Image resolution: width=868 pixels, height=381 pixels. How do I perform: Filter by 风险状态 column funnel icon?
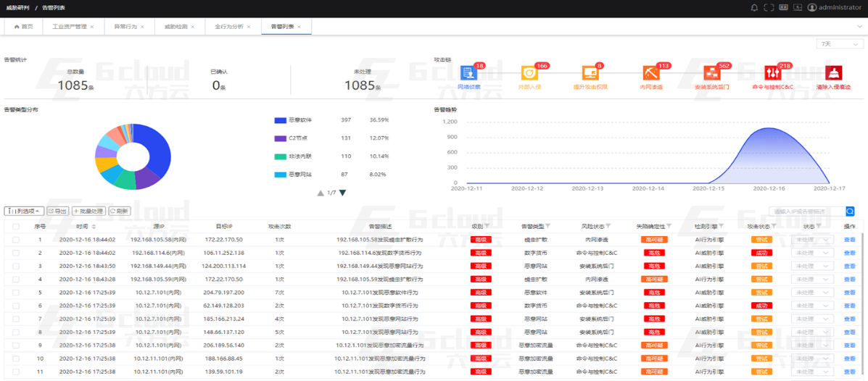[x=608, y=226]
